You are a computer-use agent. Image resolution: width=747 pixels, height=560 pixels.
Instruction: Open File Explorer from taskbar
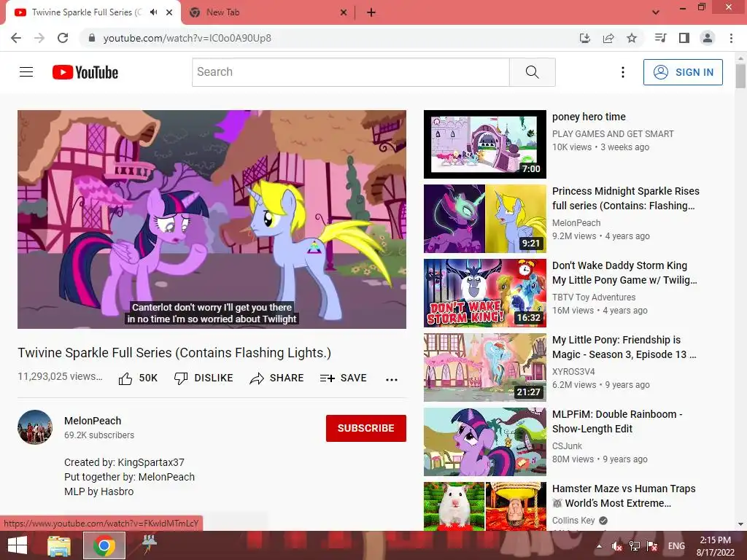(59, 545)
